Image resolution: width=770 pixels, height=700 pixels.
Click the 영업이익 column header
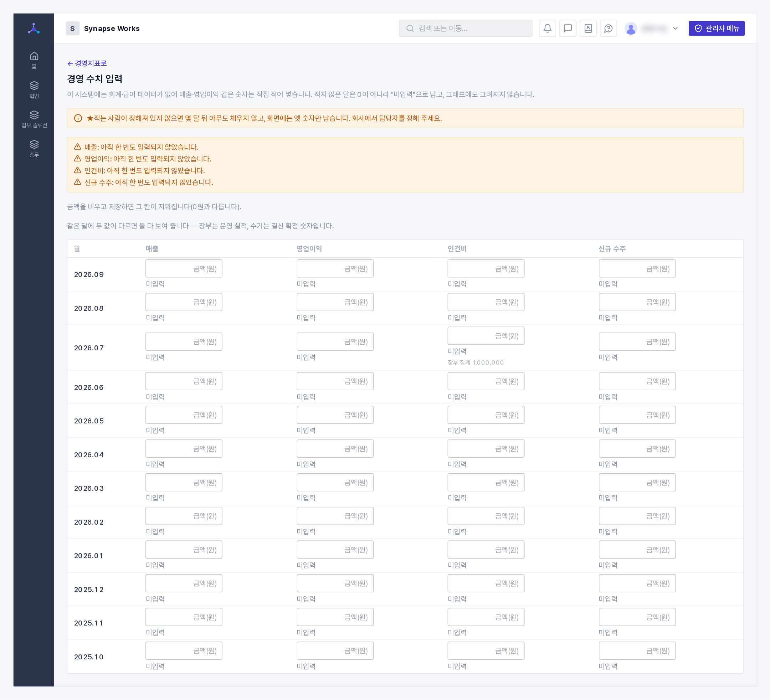309,249
